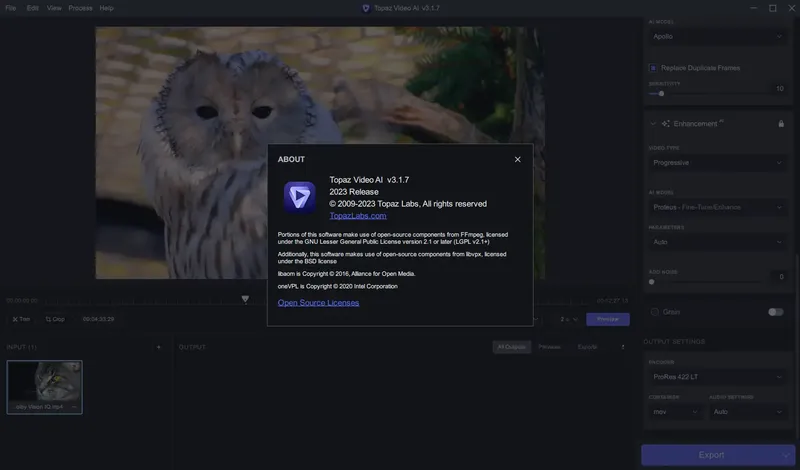
Task: Select the Vision IQ mp4 thumbnail
Action: coord(44,387)
